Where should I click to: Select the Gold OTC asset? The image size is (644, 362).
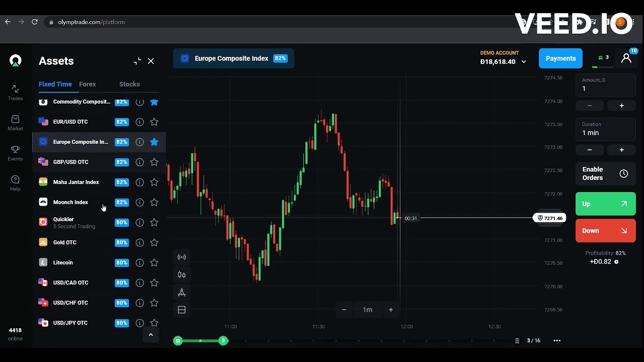(99, 242)
